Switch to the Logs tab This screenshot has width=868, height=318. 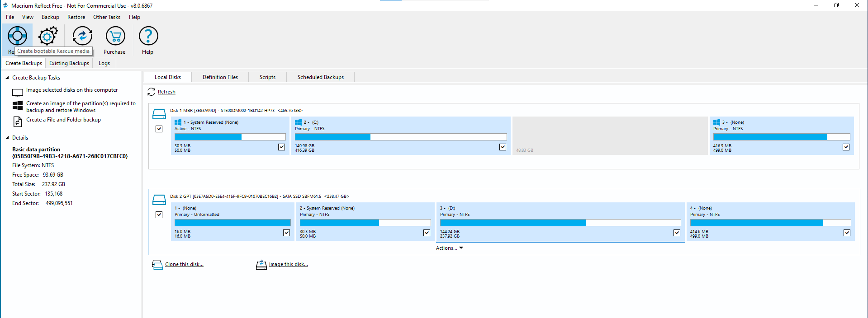[104, 63]
